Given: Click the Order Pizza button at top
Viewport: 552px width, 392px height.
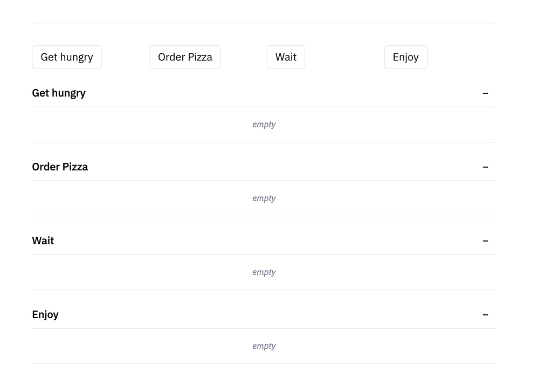Looking at the screenshot, I should pos(185,57).
